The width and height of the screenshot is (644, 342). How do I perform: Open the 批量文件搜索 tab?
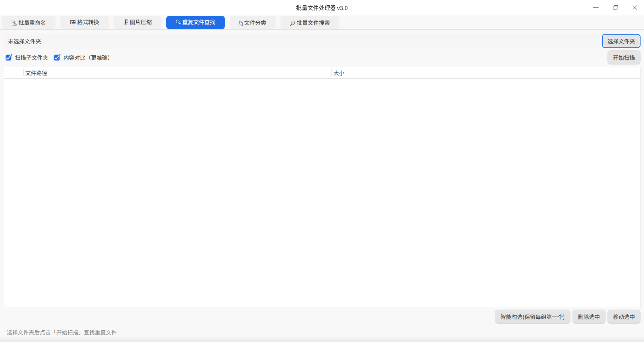310,23
